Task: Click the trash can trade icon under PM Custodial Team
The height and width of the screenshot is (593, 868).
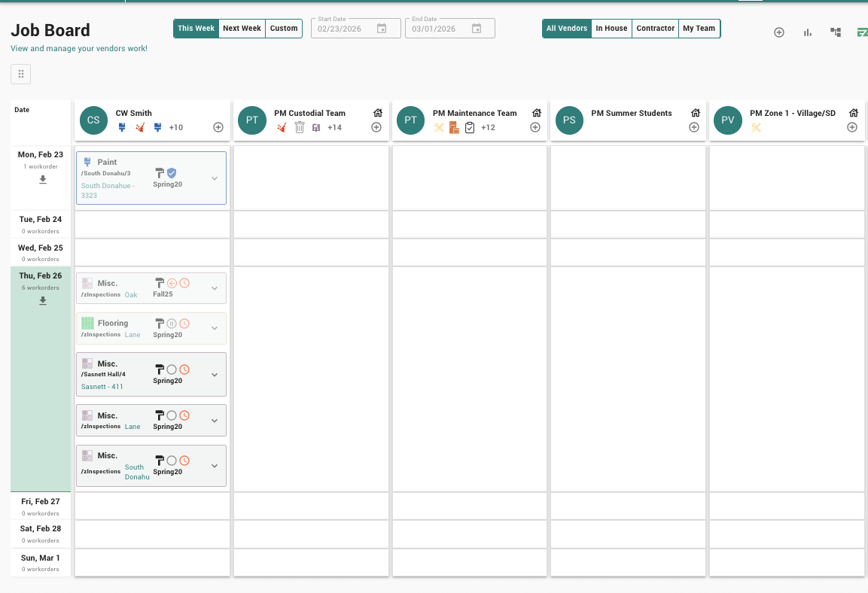Action: pyautogui.click(x=300, y=127)
